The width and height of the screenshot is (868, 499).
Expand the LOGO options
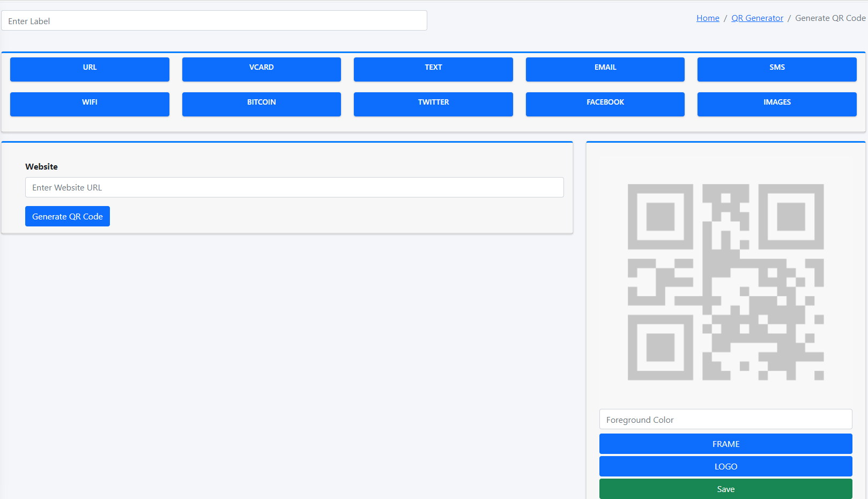coord(725,466)
